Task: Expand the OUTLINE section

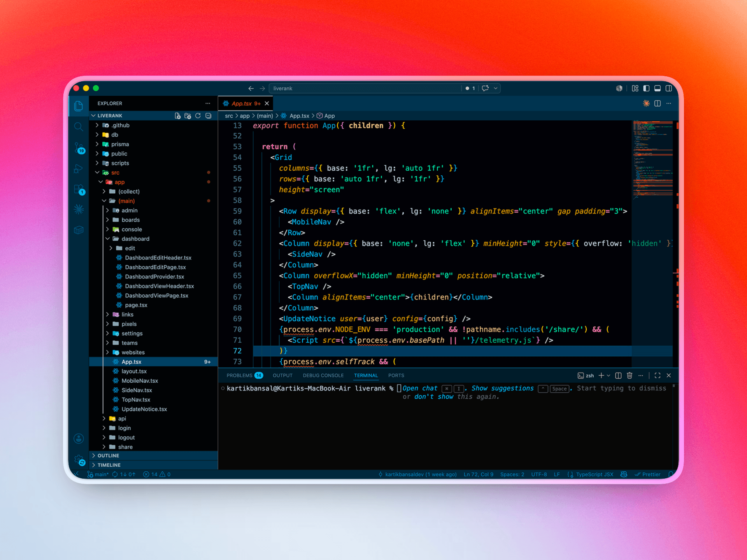Action: [153, 456]
